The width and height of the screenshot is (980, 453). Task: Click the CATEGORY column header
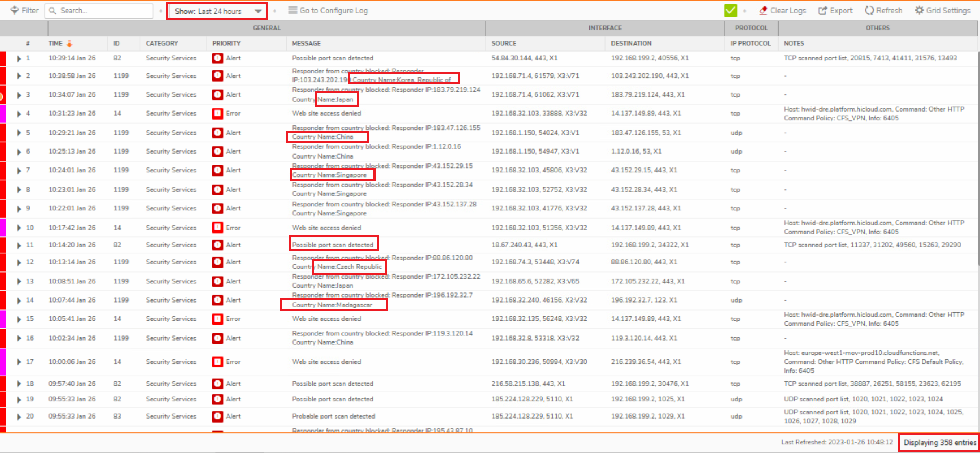[162, 43]
